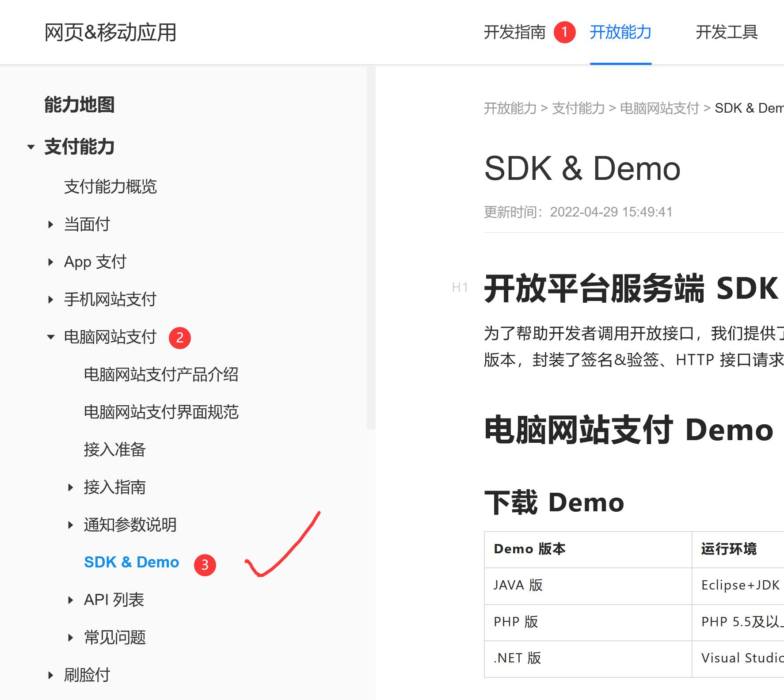Image resolution: width=784 pixels, height=700 pixels.
Task: Click the SDK & Demo sidebar link
Action: click(131, 562)
